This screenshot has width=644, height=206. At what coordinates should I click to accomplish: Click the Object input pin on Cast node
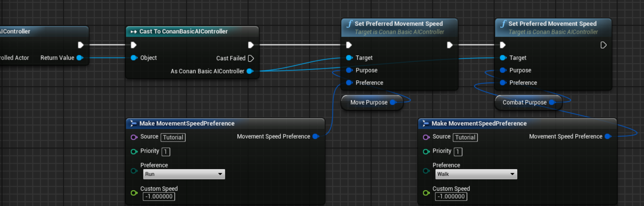[x=134, y=58]
